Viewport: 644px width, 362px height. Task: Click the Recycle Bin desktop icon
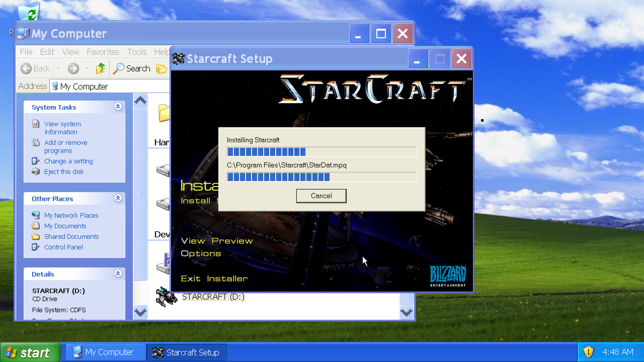(x=29, y=11)
